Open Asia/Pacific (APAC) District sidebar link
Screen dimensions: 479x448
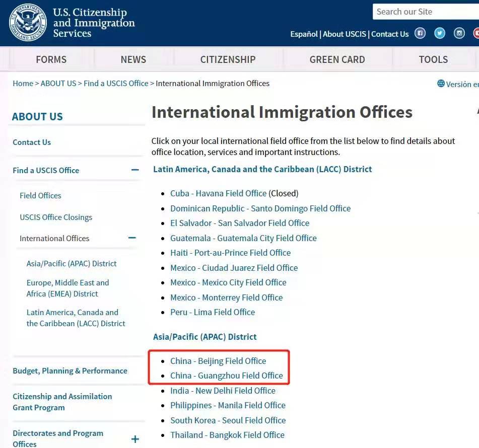[72, 263]
